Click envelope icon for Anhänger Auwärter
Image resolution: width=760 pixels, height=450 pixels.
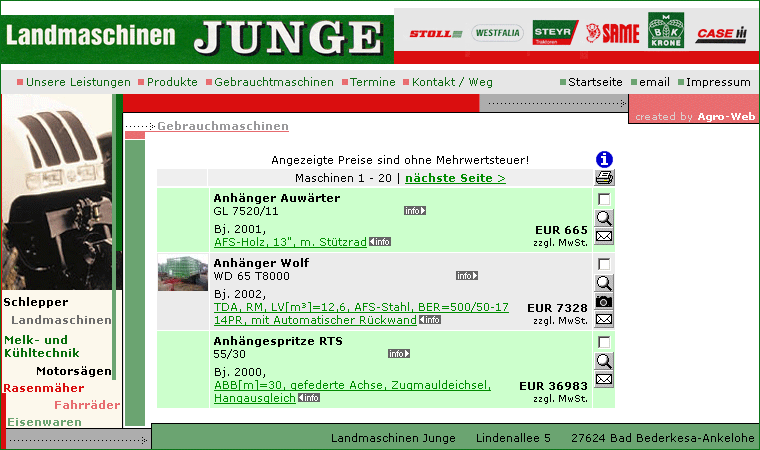(604, 237)
